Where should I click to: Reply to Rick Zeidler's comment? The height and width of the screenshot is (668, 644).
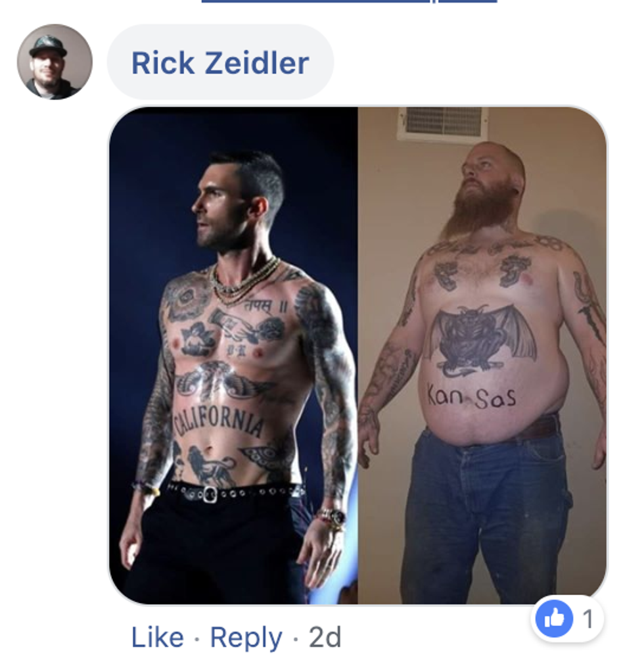[246, 638]
